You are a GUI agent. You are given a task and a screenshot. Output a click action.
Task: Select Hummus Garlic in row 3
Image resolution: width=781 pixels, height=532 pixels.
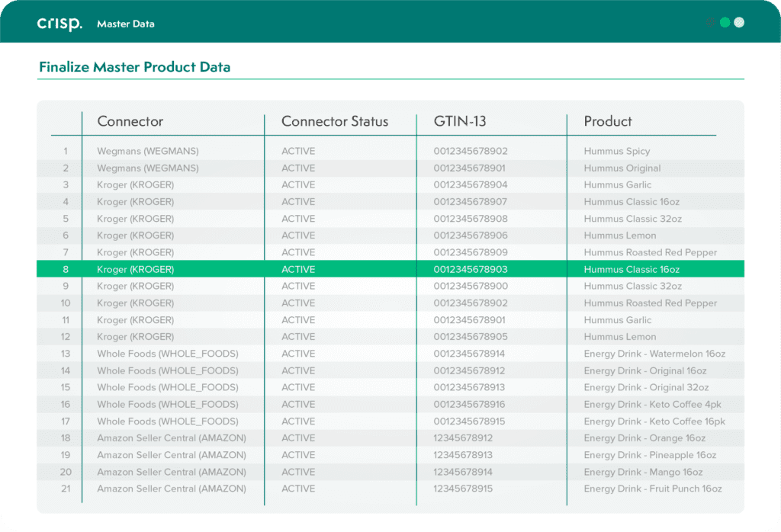pyautogui.click(x=618, y=184)
